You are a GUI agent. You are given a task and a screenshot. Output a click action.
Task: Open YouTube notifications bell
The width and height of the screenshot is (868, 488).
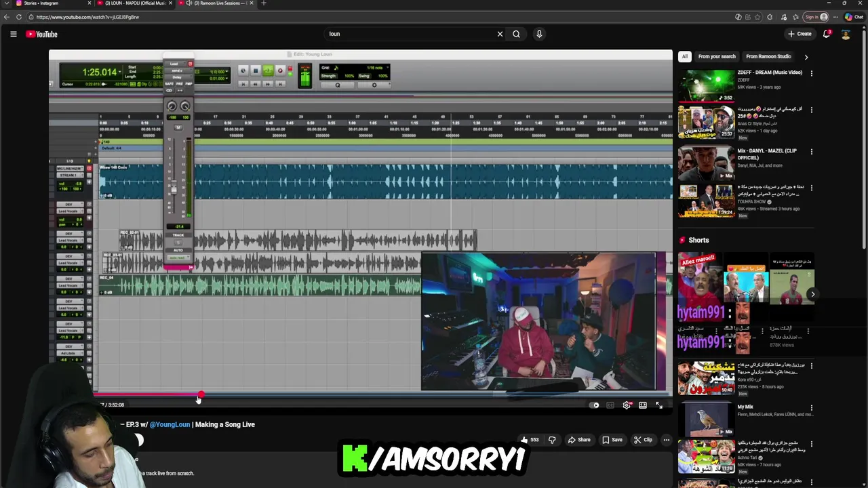[827, 34]
